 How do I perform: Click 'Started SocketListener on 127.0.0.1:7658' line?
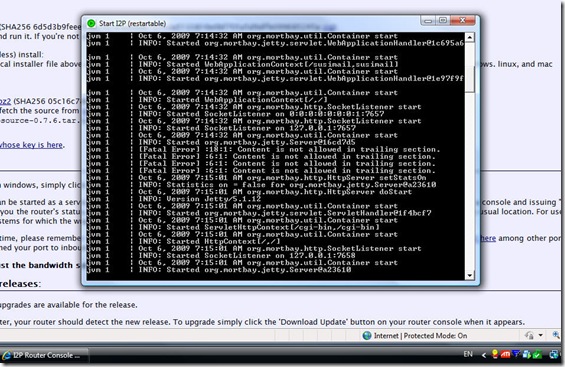point(222,256)
